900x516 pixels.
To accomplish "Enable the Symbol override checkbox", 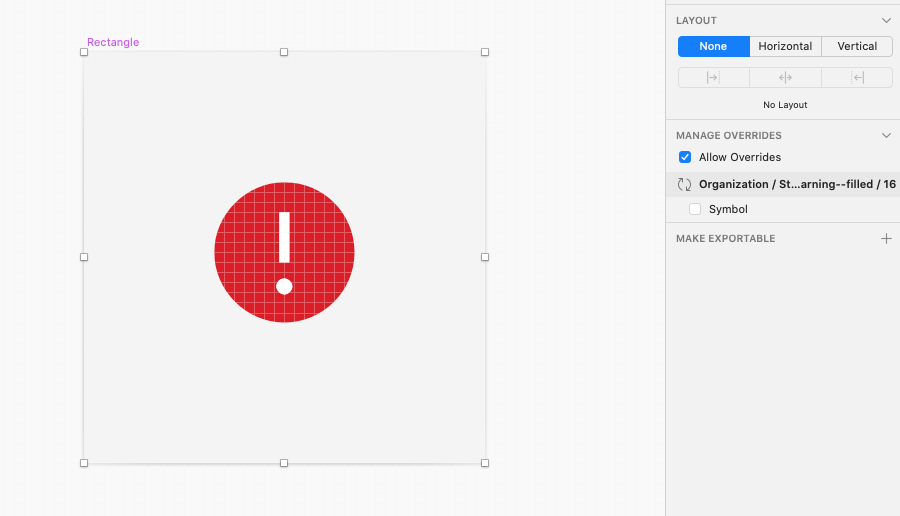I will coord(695,209).
